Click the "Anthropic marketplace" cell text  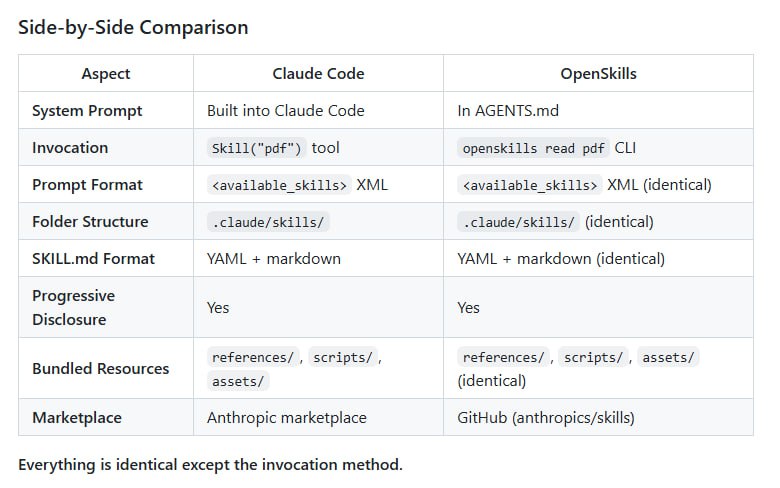(286, 418)
